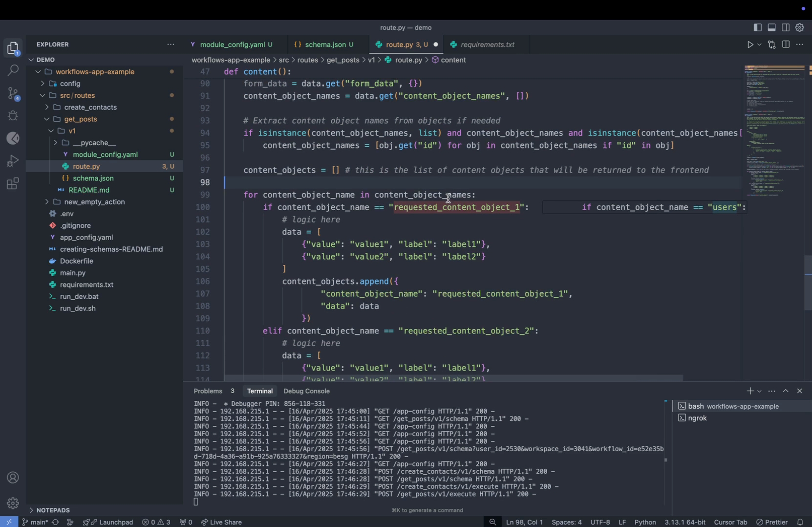Click the Live Share button
The image size is (812, 527).
221,522
